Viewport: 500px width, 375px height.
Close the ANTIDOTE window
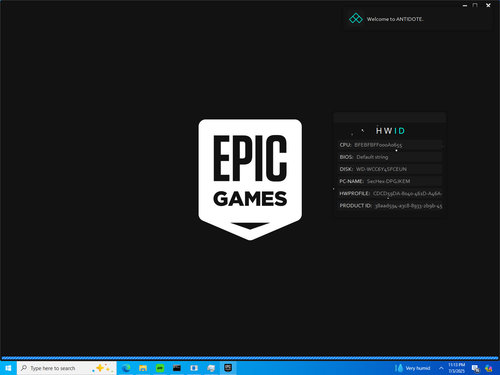click(488, 5)
